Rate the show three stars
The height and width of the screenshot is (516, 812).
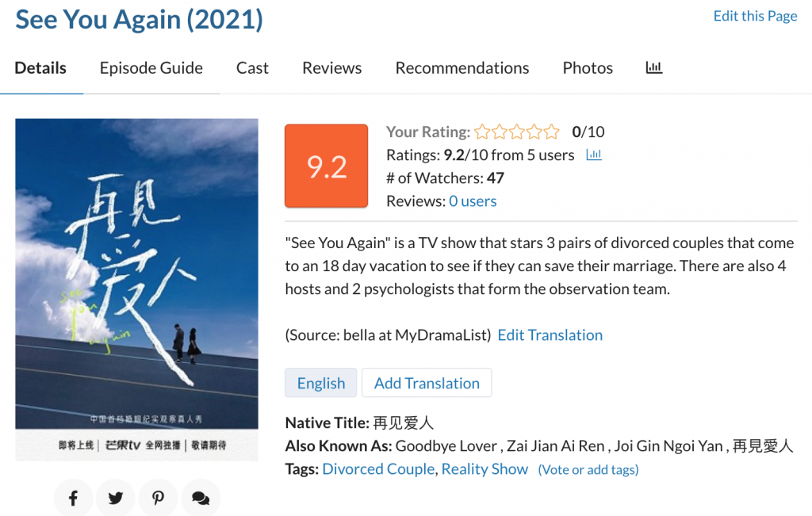coord(517,132)
